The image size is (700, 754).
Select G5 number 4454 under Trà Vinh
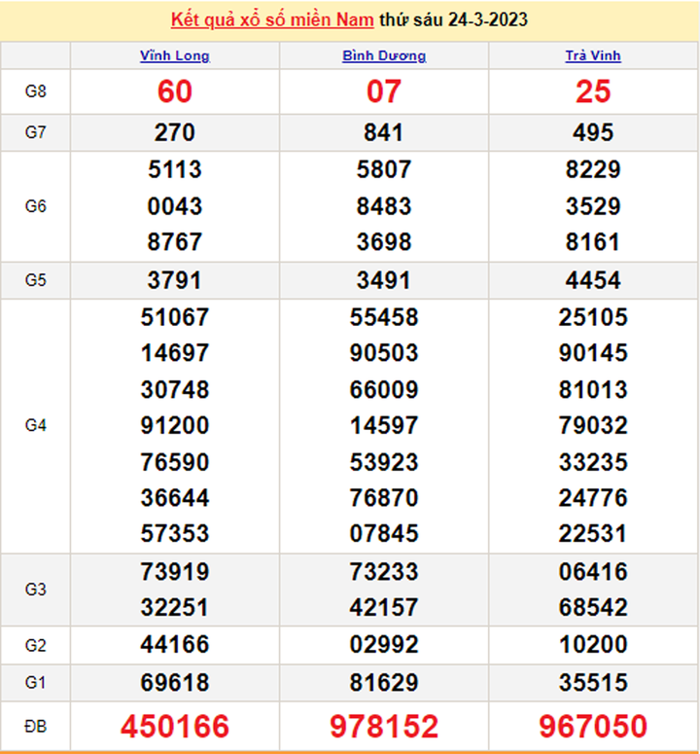click(x=593, y=280)
